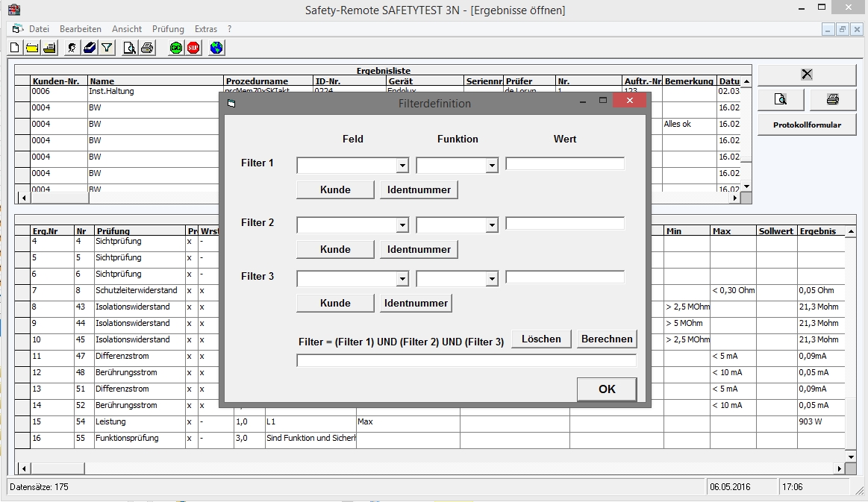Click the Berechnen button

[607, 339]
